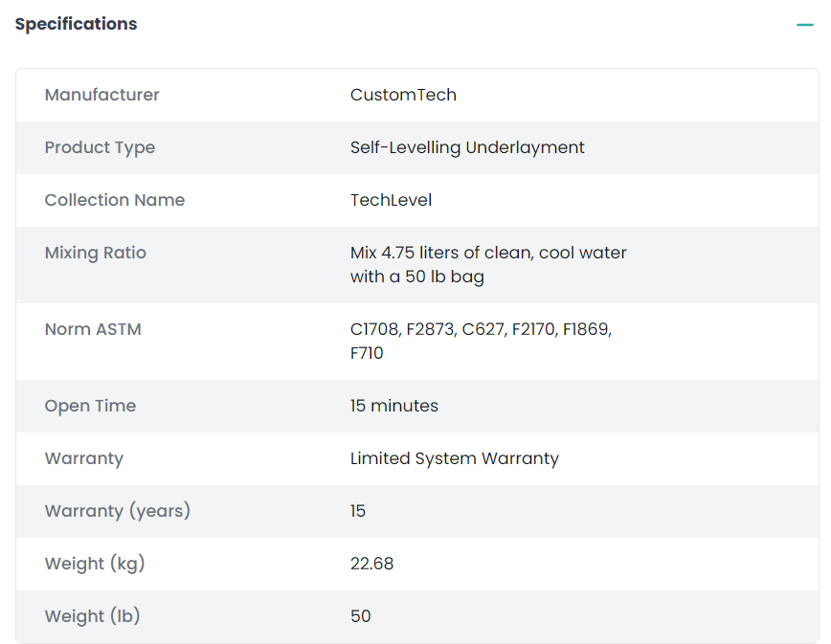The height and width of the screenshot is (644, 831).
Task: Click the Specifications heading
Action: 77,24
